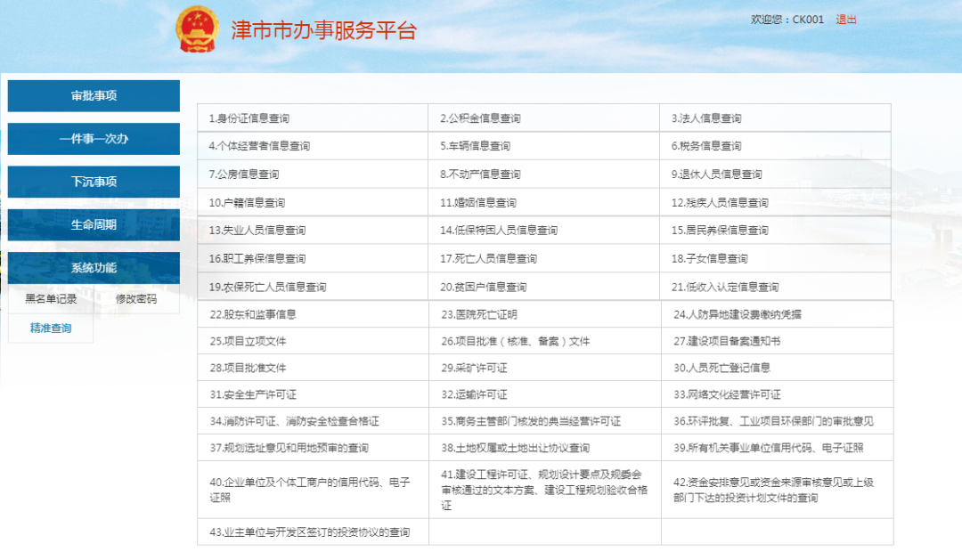Click 24.人防异地建设费缴纳凭据

(x=738, y=314)
